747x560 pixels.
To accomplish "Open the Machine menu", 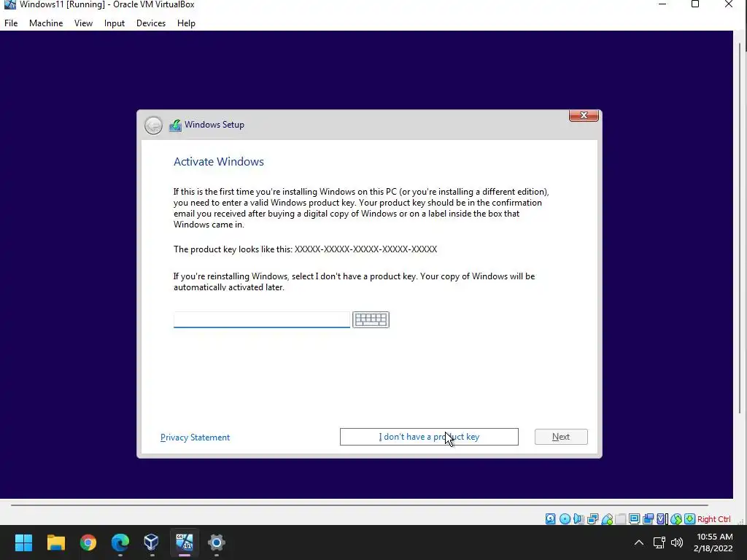I will [x=46, y=23].
